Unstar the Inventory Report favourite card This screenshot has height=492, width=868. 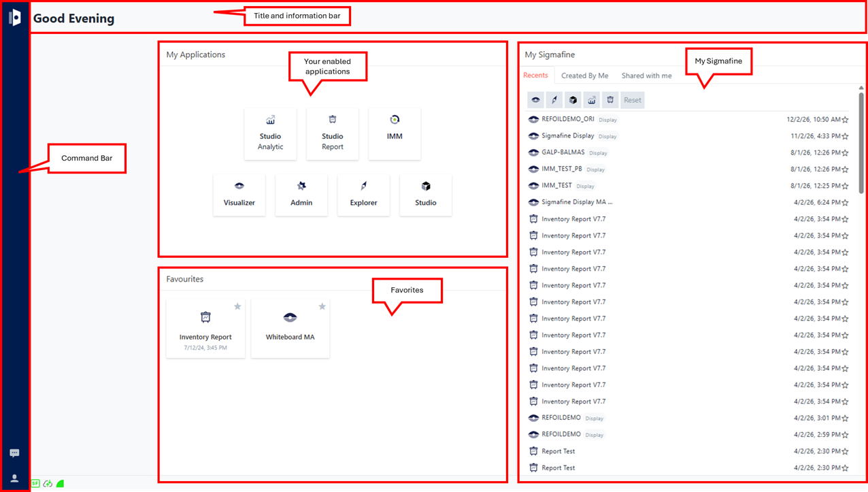[237, 307]
